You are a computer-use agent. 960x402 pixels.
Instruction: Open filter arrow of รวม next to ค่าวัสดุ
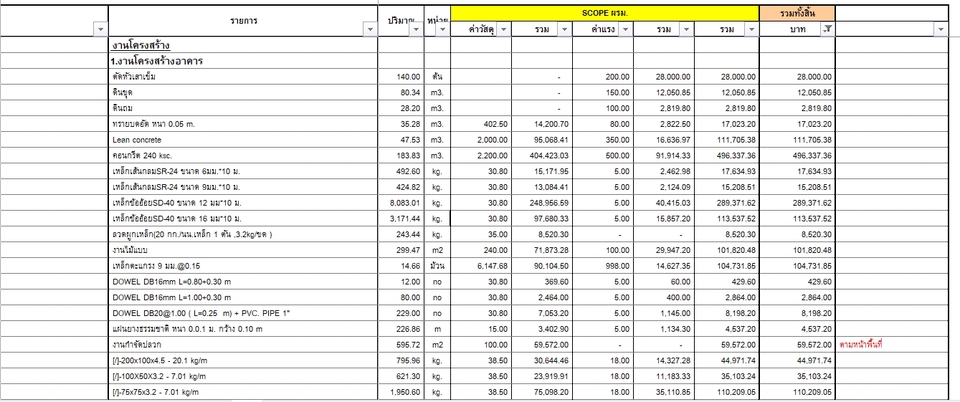[565, 31]
